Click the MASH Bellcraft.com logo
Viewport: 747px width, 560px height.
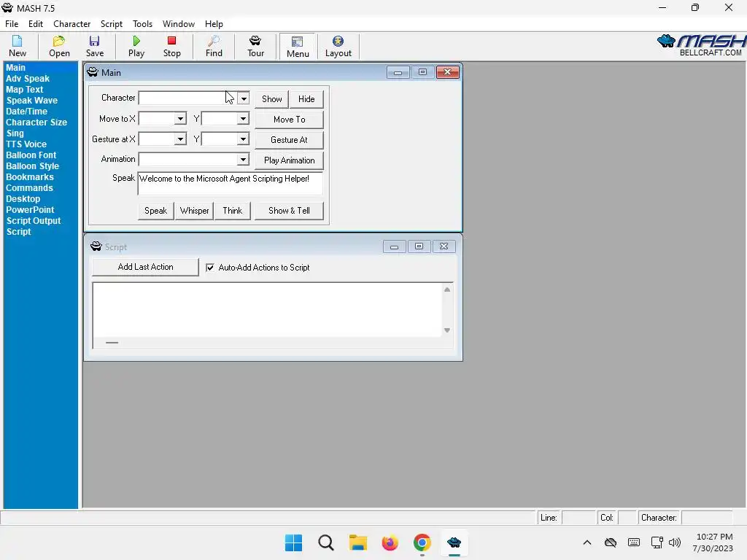click(701, 46)
